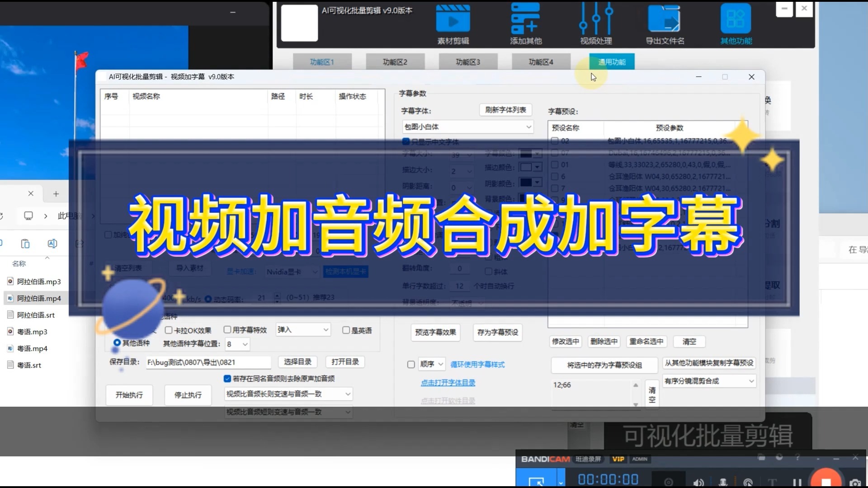Viewport: 868px width, 488px height.
Task: Switch to the 功能区3 tab
Action: (468, 62)
